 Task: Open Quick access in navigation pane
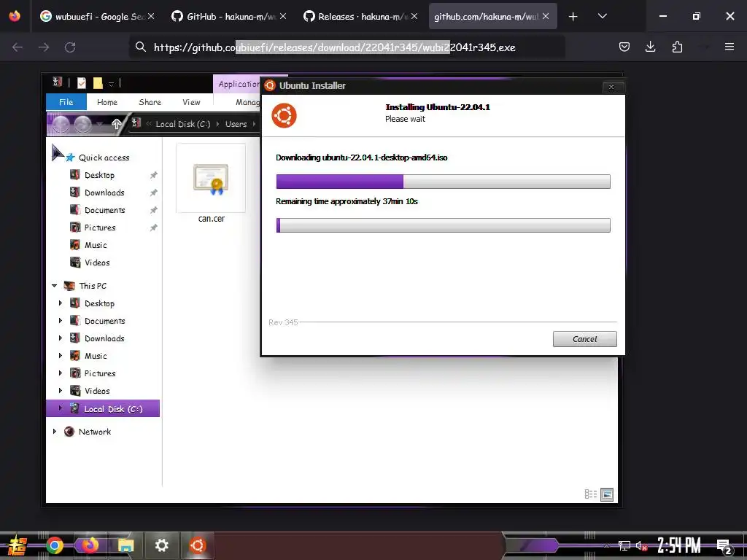104,157
